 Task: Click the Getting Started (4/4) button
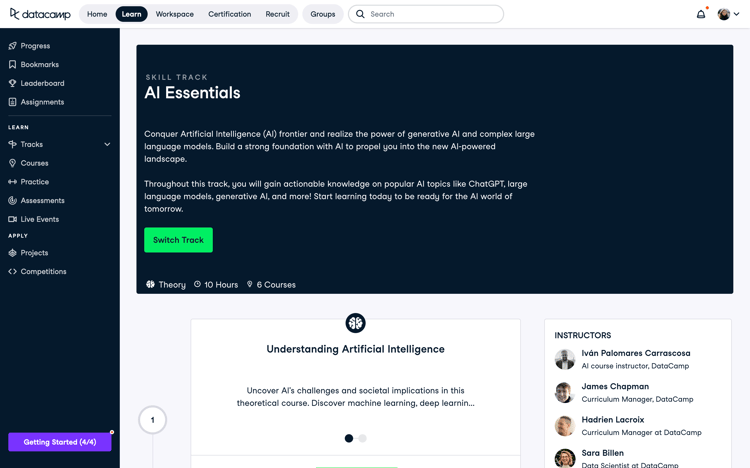tap(60, 442)
